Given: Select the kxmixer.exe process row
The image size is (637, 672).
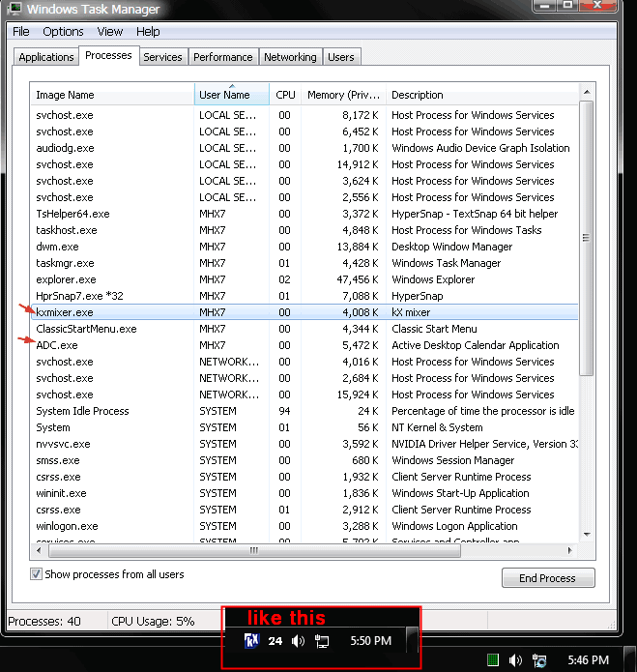Looking at the screenshot, I should click(x=304, y=312).
